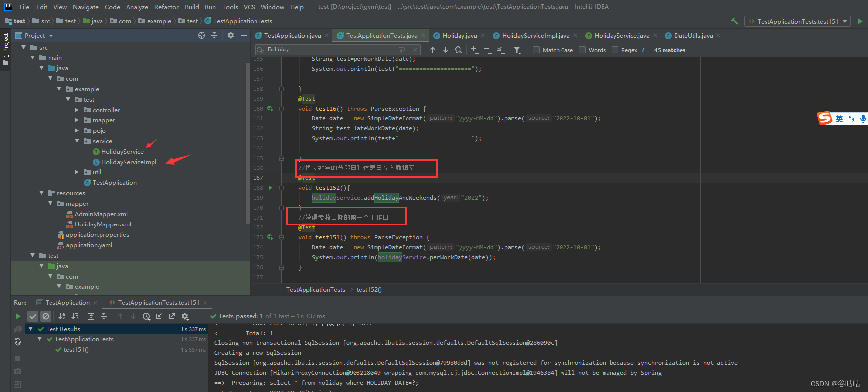Collapse the src folder
The height and width of the screenshot is (392, 868).
point(23,48)
